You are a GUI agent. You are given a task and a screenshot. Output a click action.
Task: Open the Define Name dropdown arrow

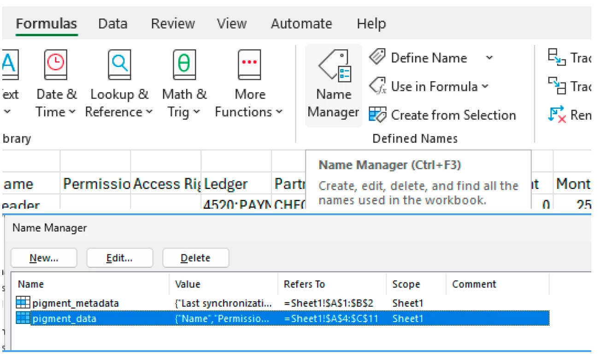tap(489, 58)
